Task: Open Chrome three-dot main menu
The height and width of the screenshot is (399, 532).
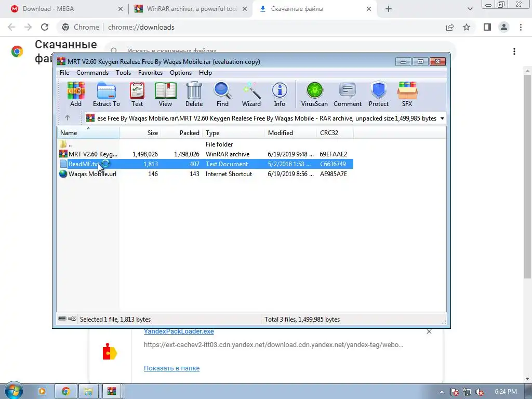Action: pos(521,27)
